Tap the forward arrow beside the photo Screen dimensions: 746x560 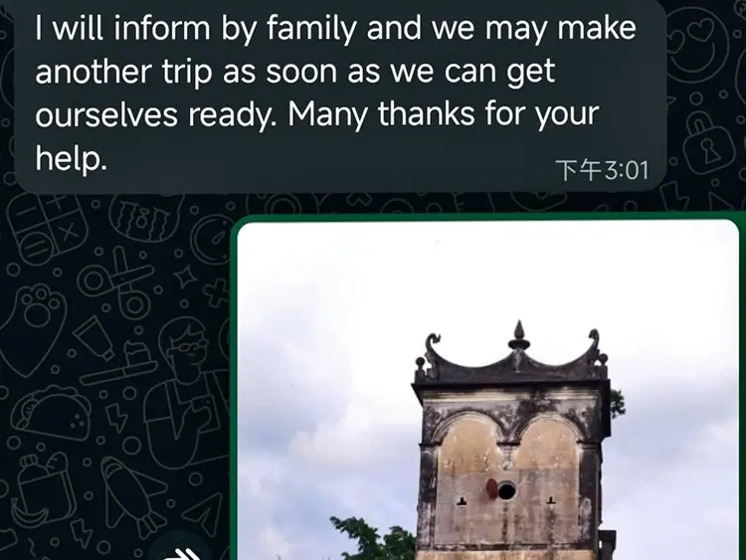184,553
